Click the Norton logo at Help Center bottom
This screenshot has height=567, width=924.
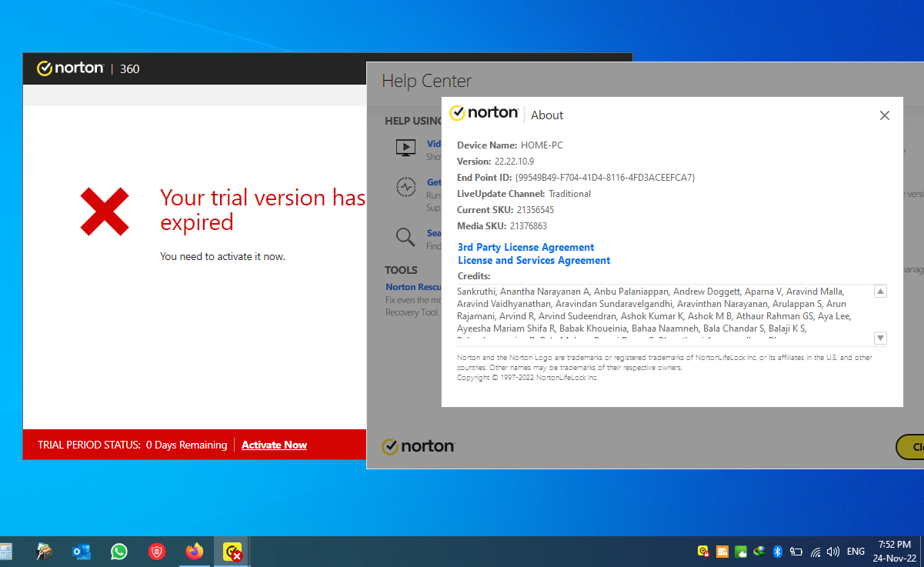[419, 446]
